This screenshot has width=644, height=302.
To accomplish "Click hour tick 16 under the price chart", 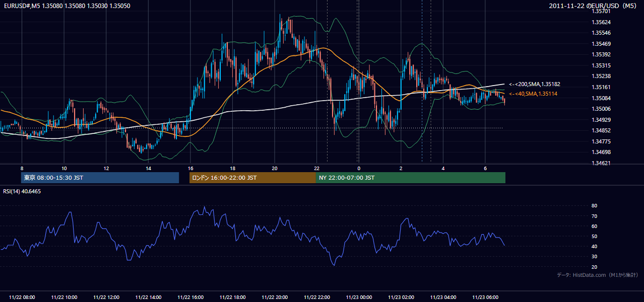I will tap(190, 168).
